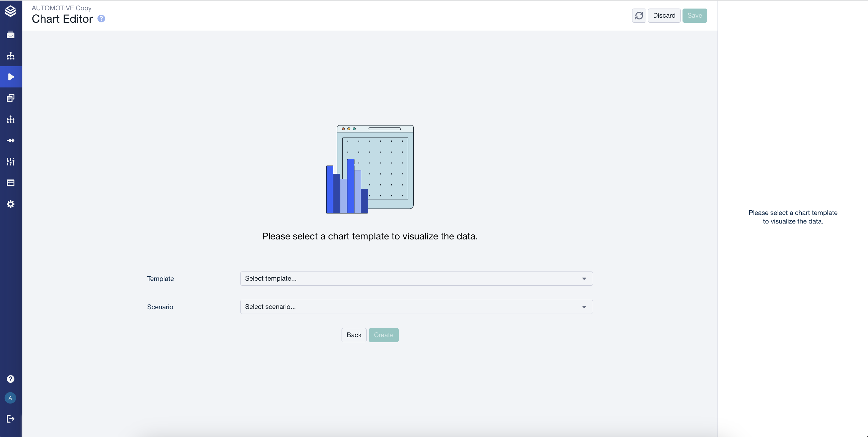
Task: Open the stacked documents sidebar icon
Action: pos(11,98)
